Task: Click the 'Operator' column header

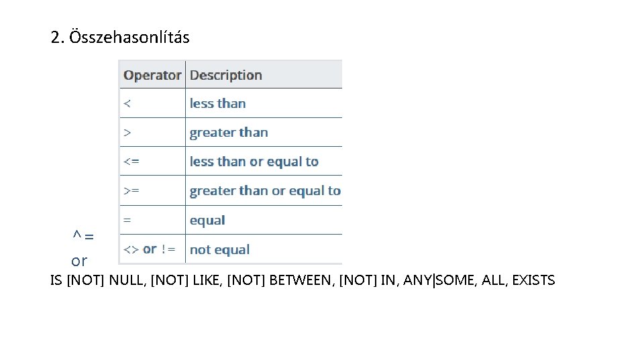Action: click(x=152, y=75)
